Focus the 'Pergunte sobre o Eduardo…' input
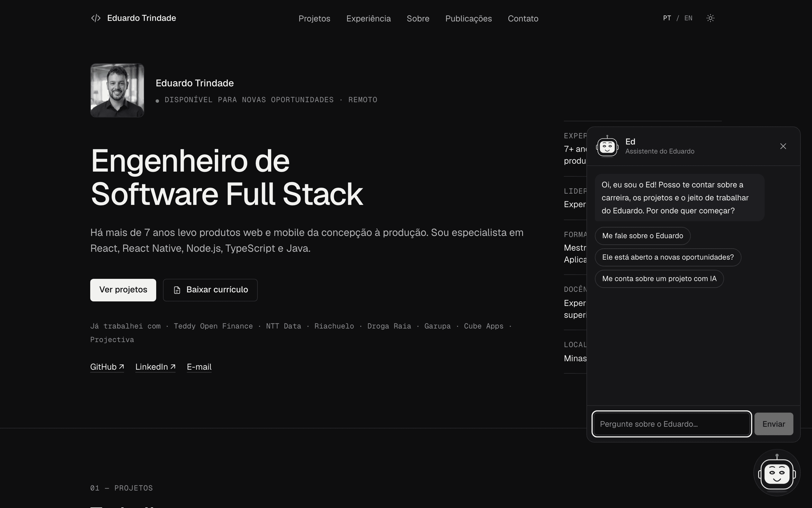The image size is (812, 508). (x=671, y=424)
